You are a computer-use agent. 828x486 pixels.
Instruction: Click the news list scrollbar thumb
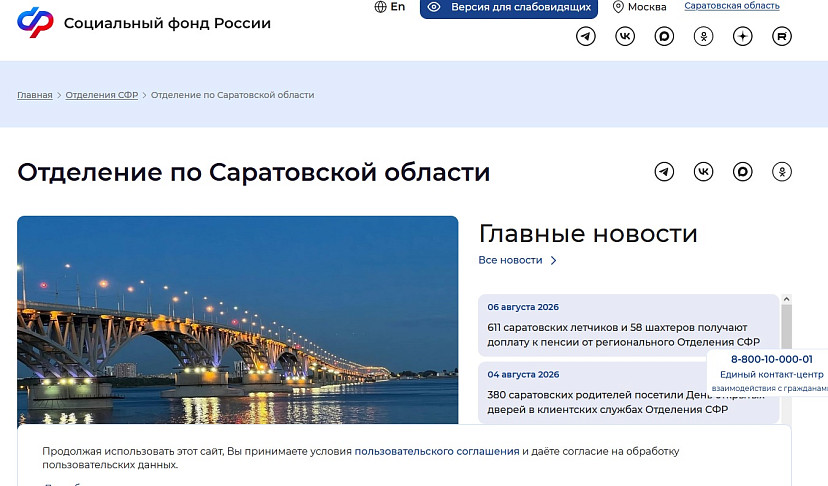(x=786, y=326)
